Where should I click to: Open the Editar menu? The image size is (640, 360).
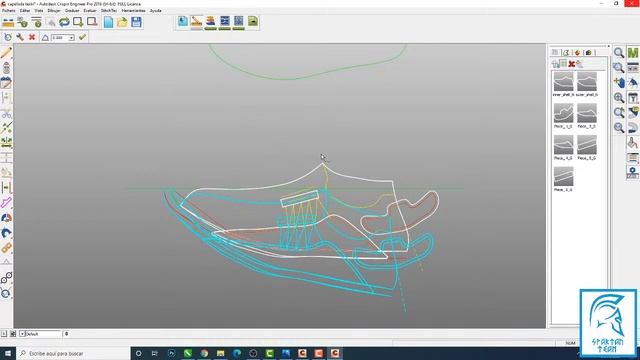[x=25, y=11]
